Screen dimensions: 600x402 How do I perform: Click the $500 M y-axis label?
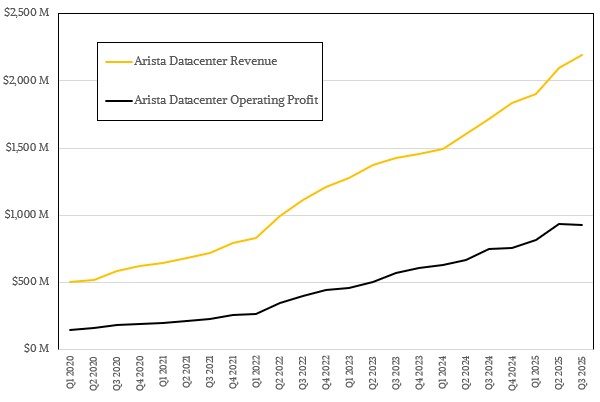39,282
